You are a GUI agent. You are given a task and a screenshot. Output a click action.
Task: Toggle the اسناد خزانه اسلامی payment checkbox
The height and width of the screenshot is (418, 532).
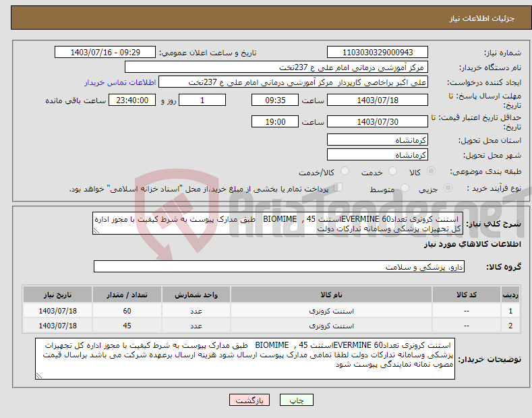338,187
